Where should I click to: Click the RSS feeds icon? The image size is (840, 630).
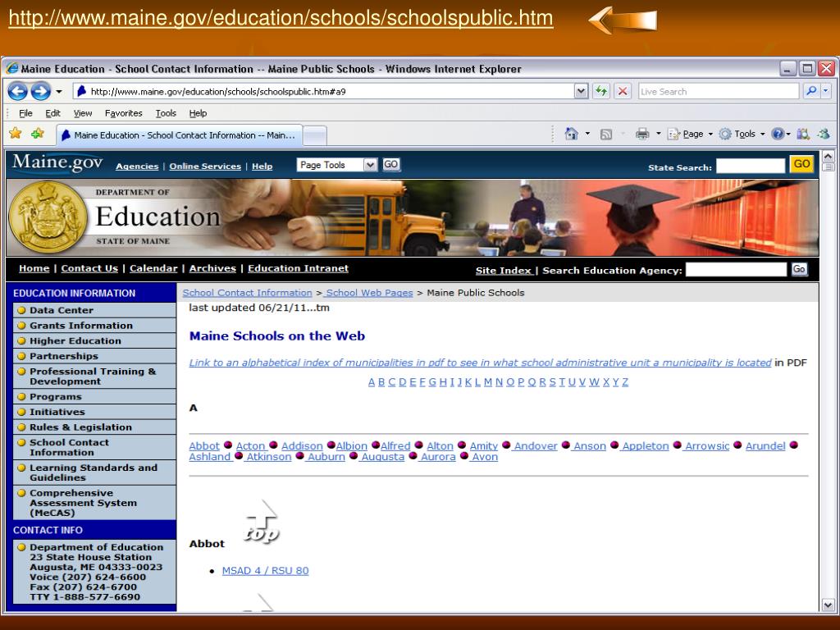[606, 134]
